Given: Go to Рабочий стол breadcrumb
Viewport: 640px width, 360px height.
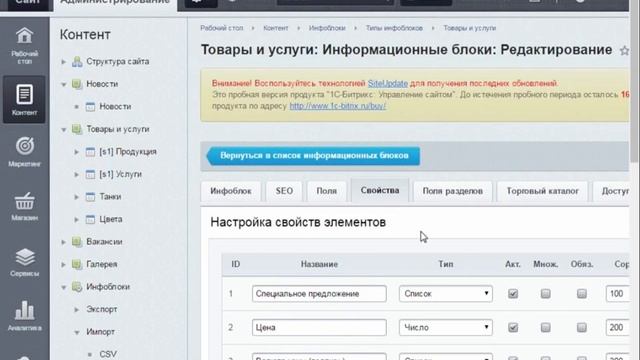Looking at the screenshot, I should pos(222,28).
